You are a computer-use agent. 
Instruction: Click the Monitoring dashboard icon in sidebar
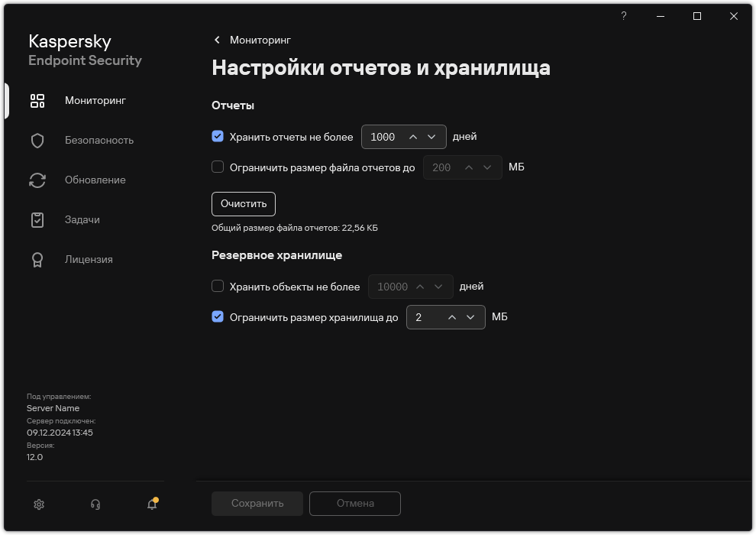point(37,101)
